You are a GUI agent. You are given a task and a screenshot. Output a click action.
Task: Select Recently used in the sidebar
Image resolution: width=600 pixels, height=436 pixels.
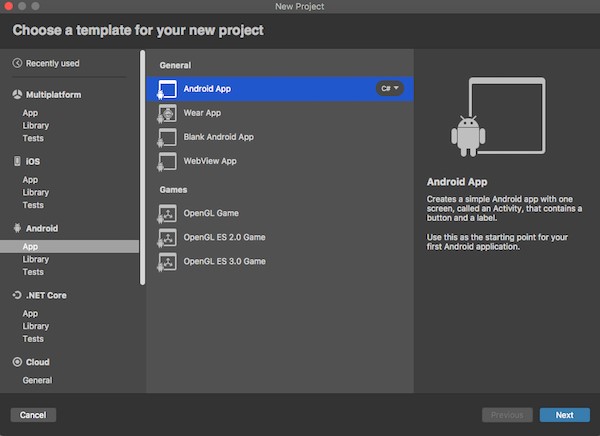(52, 63)
